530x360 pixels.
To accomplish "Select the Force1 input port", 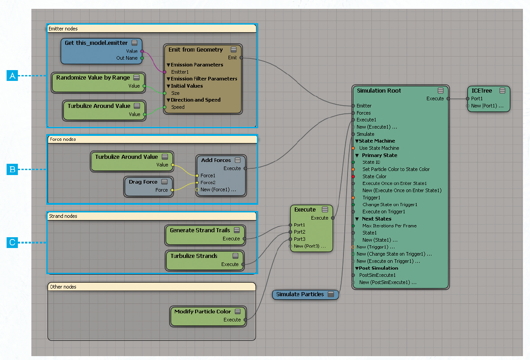I will coord(197,175).
